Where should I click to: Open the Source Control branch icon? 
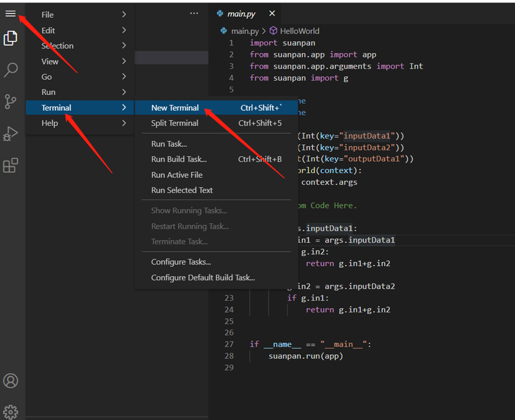pyautogui.click(x=10, y=101)
